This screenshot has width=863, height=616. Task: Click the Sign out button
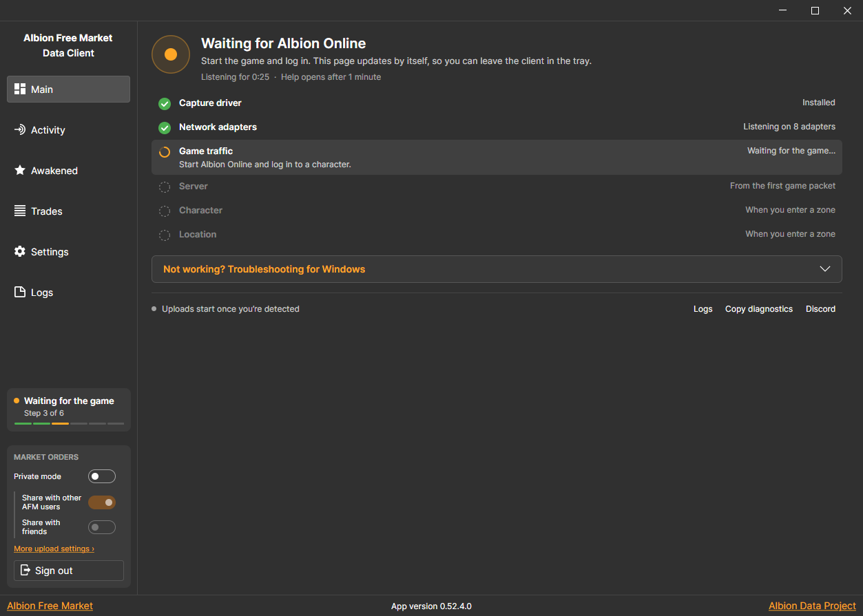click(x=69, y=571)
